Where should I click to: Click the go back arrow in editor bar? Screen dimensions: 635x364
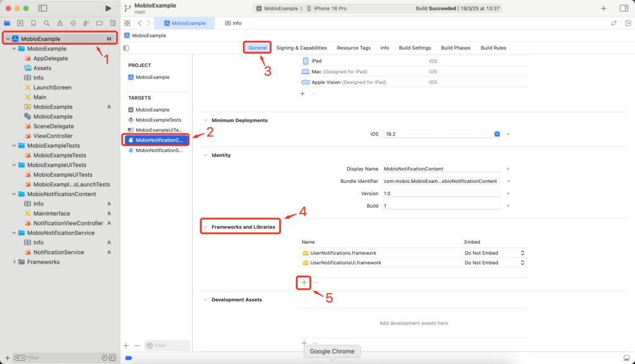[140, 23]
